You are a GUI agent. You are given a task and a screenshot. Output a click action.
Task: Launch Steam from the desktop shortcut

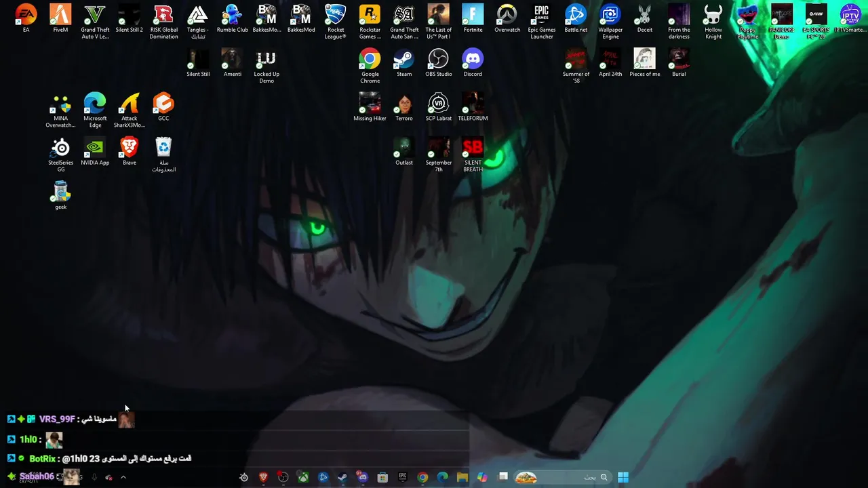(404, 63)
